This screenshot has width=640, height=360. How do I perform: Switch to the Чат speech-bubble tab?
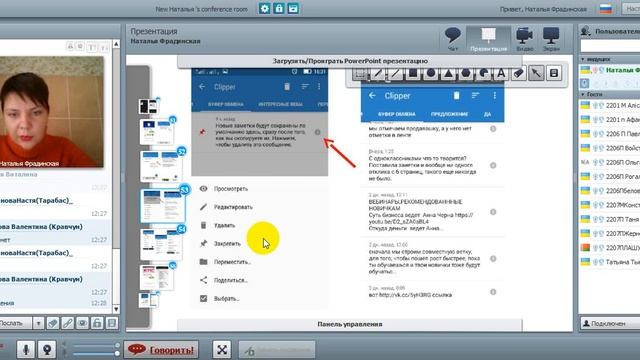[x=453, y=39]
